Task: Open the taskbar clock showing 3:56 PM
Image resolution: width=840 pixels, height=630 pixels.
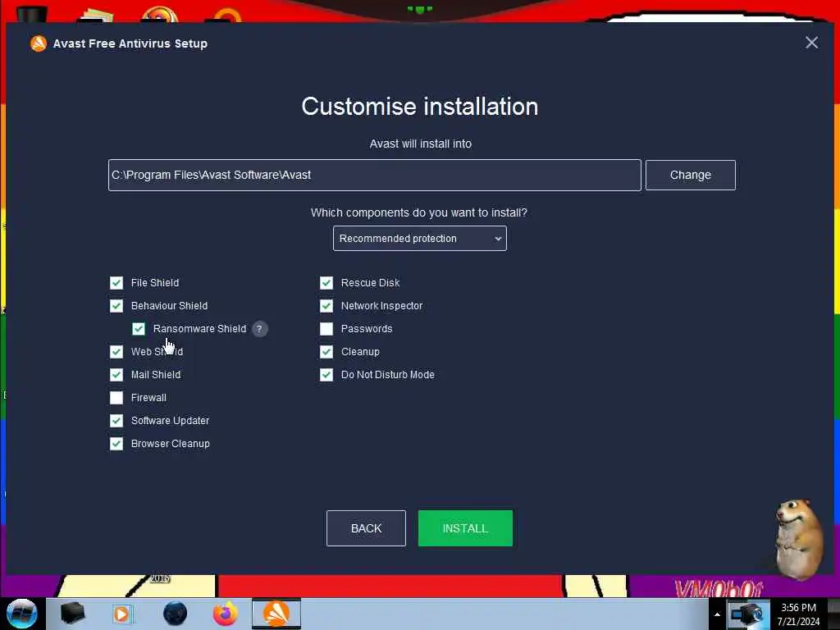Action: point(798,614)
